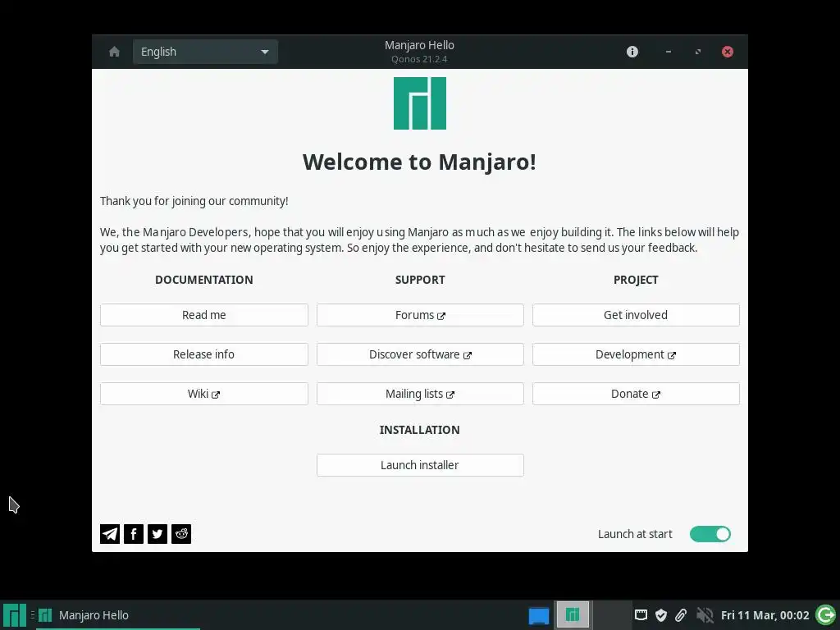Open the Telegram social icon
Image resolution: width=840 pixels, height=630 pixels.
click(110, 533)
